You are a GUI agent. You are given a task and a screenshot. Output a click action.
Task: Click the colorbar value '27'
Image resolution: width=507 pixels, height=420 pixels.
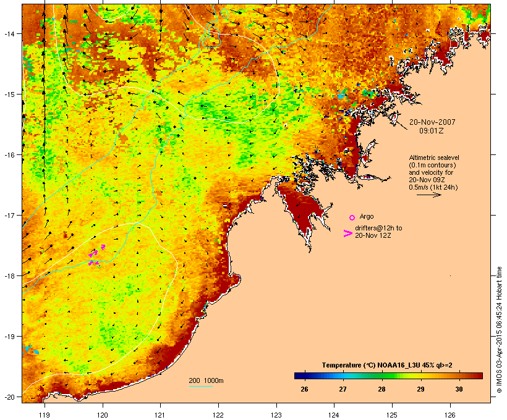[x=343, y=389]
